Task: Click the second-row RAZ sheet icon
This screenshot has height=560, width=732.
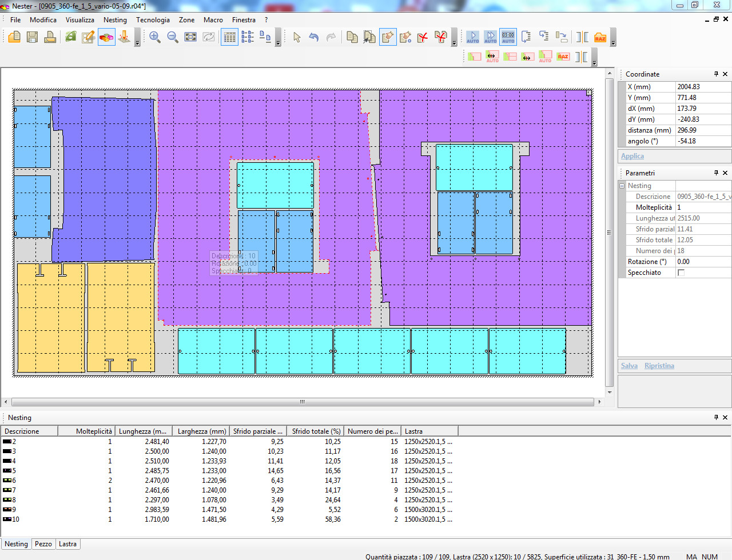Action: click(563, 56)
